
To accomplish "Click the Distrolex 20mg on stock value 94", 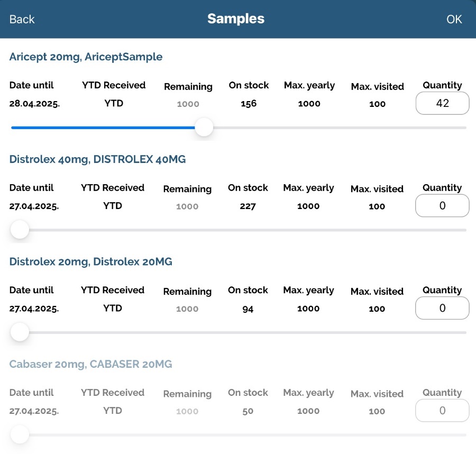I will coord(248,309).
